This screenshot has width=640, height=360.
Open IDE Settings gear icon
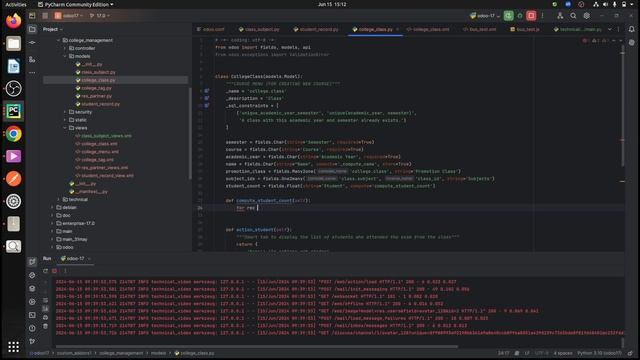coord(587,16)
